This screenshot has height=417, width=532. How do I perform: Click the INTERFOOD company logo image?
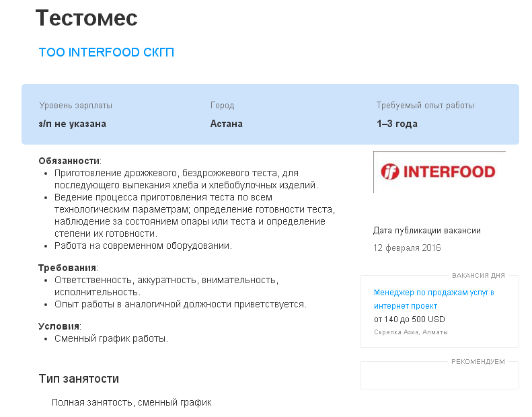tap(439, 172)
